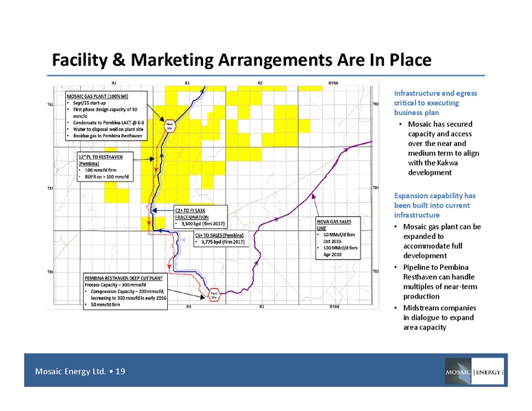Click the 'C2+ TO Ft SASK FRACTIONATION' heading

tap(192, 214)
